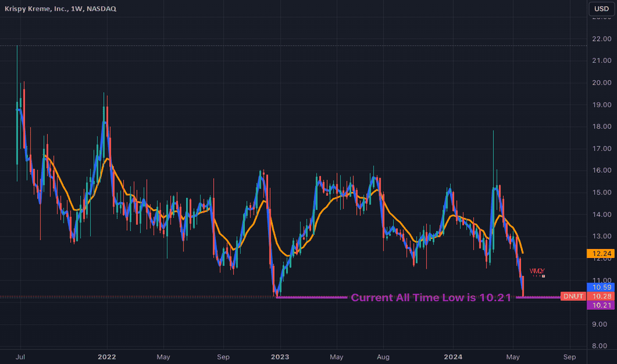Click the orange 12.24 moving average price label

[x=600, y=253]
